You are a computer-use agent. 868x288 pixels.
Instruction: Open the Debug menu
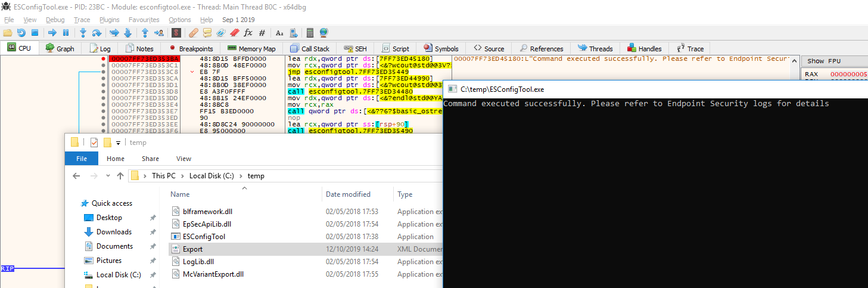pos(55,20)
